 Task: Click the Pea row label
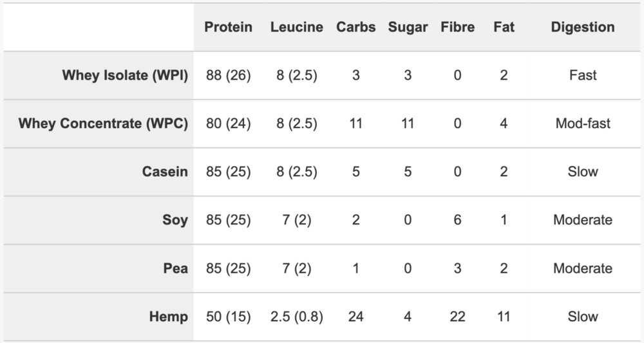click(x=175, y=268)
